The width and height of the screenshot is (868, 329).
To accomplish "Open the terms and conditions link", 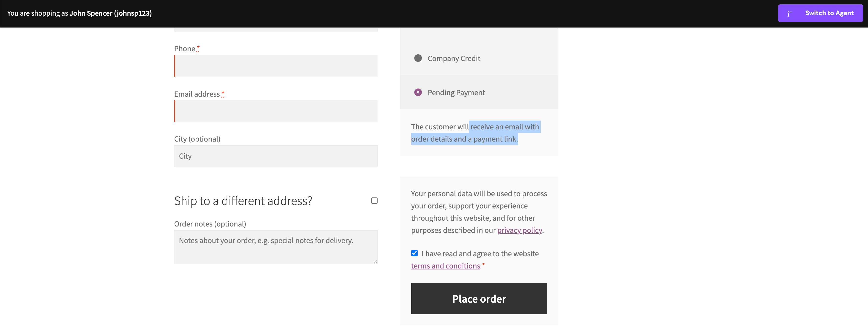I will pos(445,266).
